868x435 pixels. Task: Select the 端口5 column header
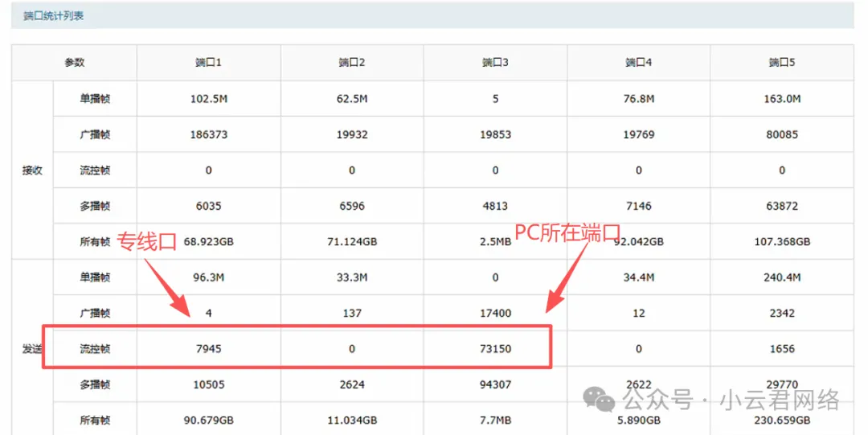[782, 62]
